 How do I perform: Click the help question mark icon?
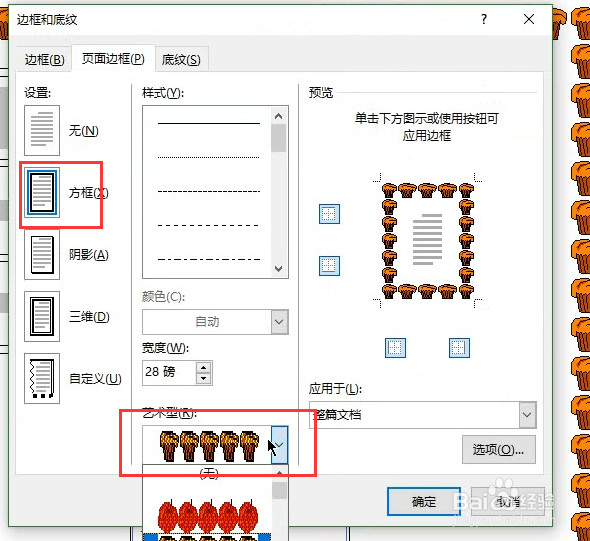click(x=484, y=19)
